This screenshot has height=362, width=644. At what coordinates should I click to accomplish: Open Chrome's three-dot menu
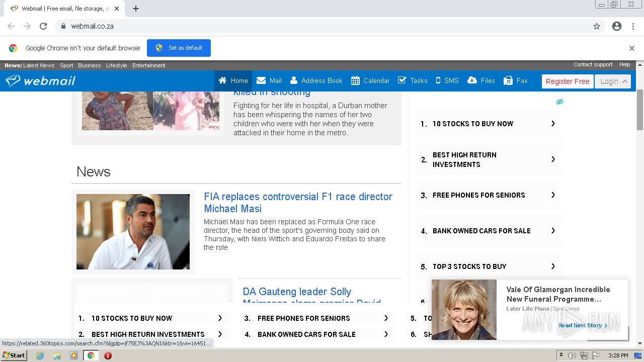[x=633, y=26]
